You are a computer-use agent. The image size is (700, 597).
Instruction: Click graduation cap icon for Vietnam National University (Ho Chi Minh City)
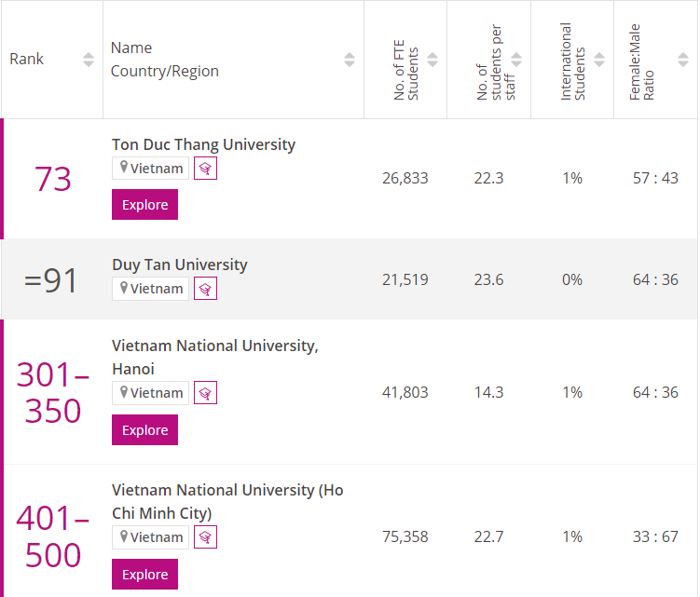point(205,537)
